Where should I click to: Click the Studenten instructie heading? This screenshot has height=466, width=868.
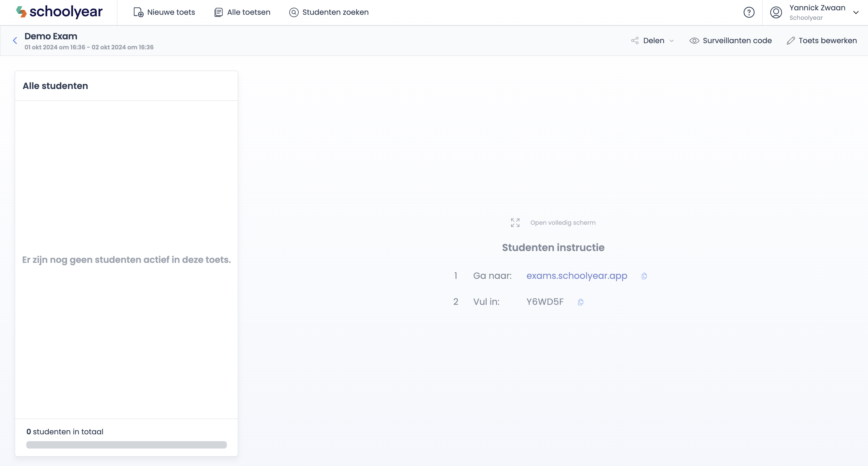[x=553, y=247]
